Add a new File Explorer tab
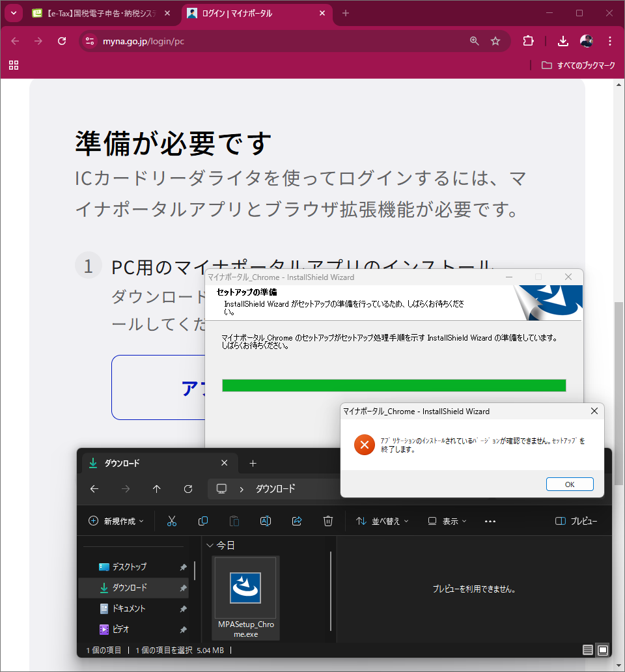 tap(253, 463)
